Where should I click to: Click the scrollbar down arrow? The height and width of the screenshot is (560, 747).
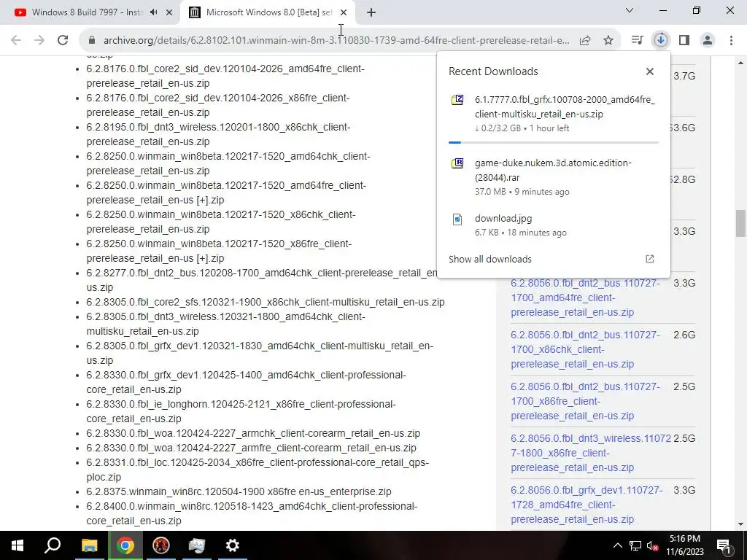pyautogui.click(x=740, y=524)
